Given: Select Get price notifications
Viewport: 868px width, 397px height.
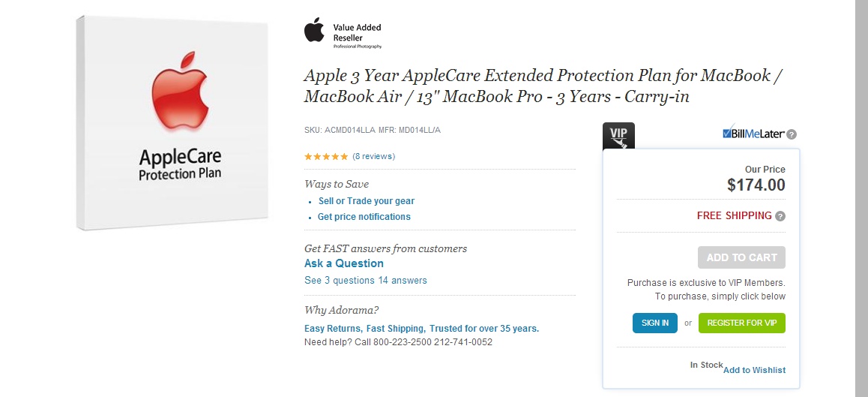Looking at the screenshot, I should click(x=364, y=217).
